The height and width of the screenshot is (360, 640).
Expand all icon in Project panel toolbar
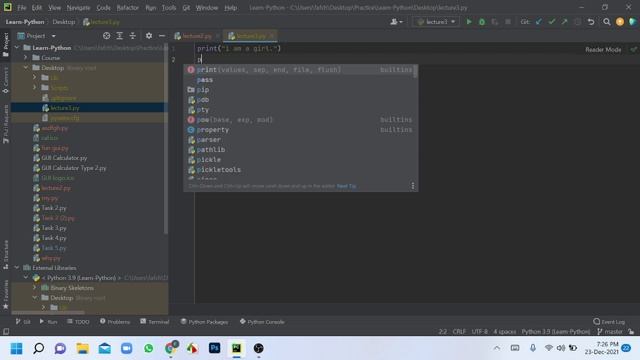(x=120, y=36)
